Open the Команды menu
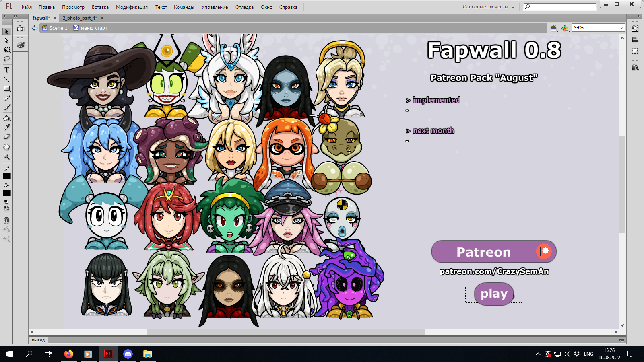Image resolution: width=644 pixels, height=362 pixels. 184,7
